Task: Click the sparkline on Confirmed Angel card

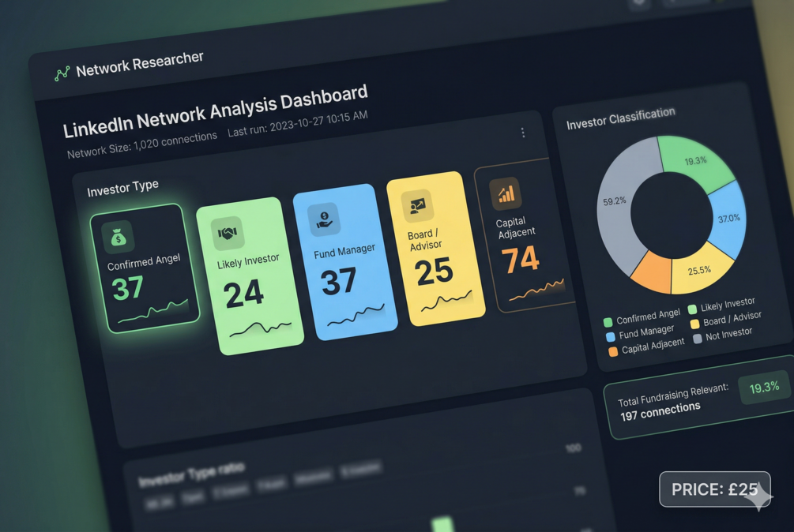Action: (153, 311)
